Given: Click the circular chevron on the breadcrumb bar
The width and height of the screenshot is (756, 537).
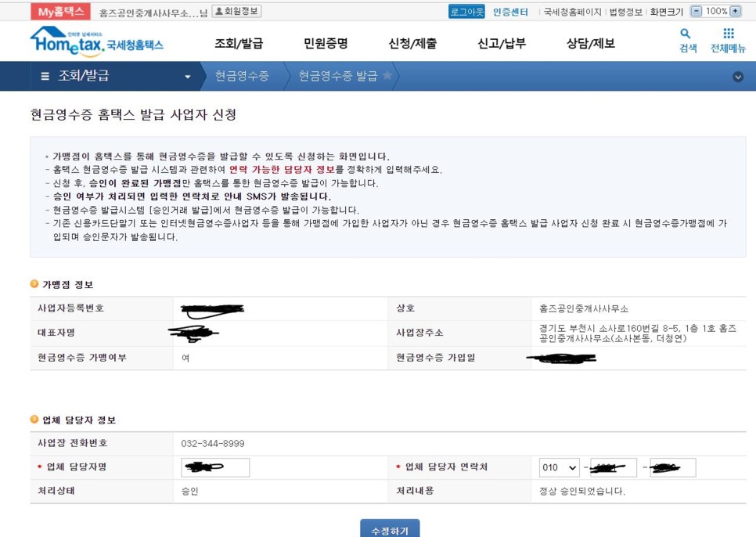Looking at the screenshot, I should (736, 78).
